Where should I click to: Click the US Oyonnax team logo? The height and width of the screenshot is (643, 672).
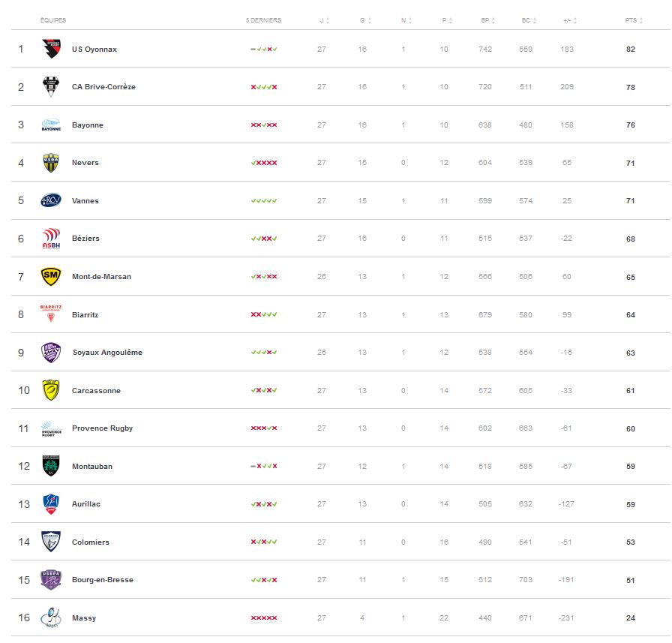tap(51, 49)
